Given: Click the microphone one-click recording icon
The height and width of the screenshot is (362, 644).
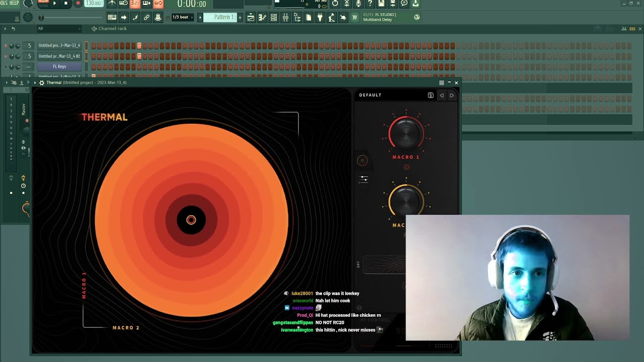Looking at the screenshot, I should (x=358, y=3).
